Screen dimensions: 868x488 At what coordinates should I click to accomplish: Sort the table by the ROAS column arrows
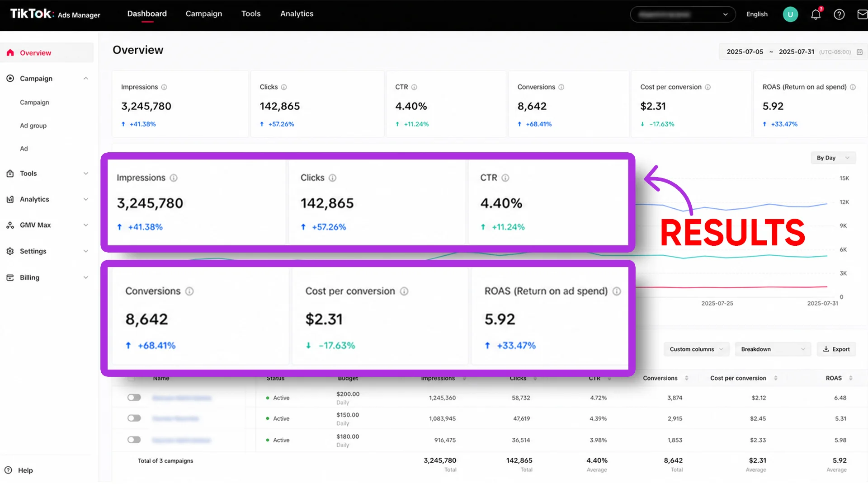pyautogui.click(x=850, y=378)
